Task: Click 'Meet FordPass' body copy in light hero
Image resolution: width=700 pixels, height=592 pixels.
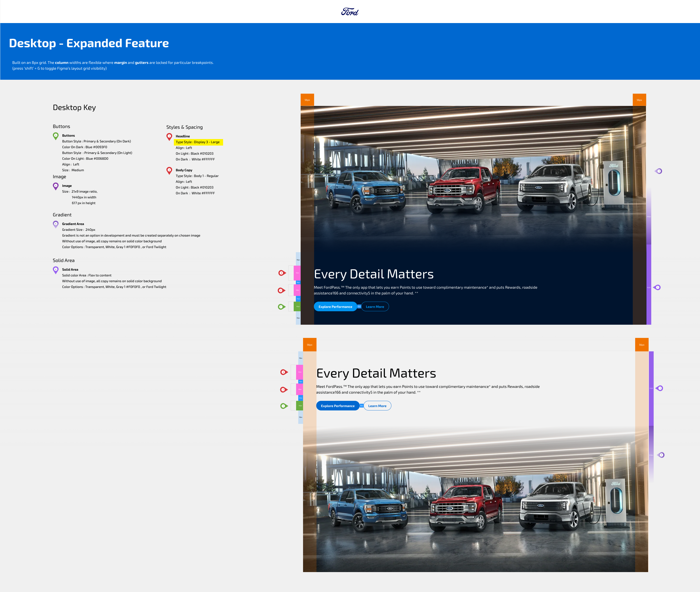Action: 428,390
